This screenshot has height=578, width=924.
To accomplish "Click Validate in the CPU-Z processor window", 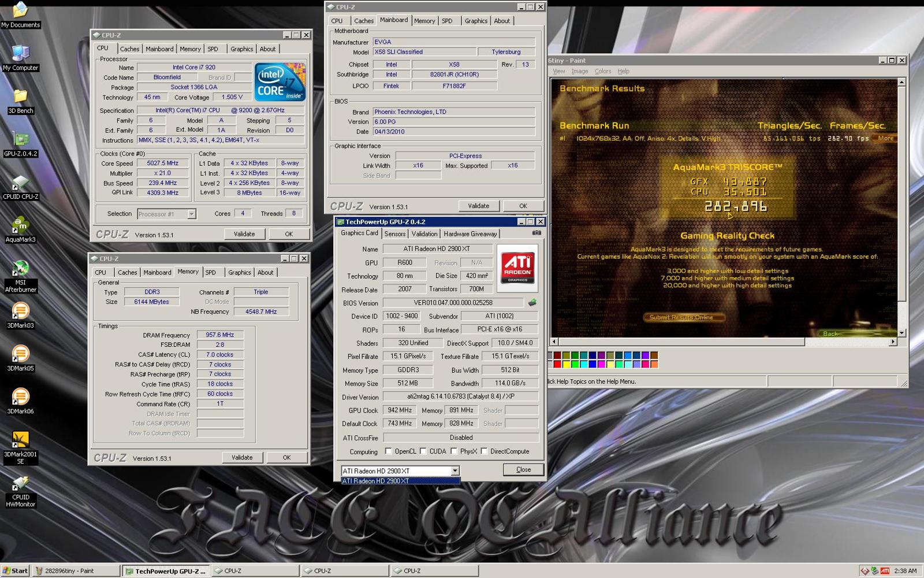I will click(x=244, y=234).
